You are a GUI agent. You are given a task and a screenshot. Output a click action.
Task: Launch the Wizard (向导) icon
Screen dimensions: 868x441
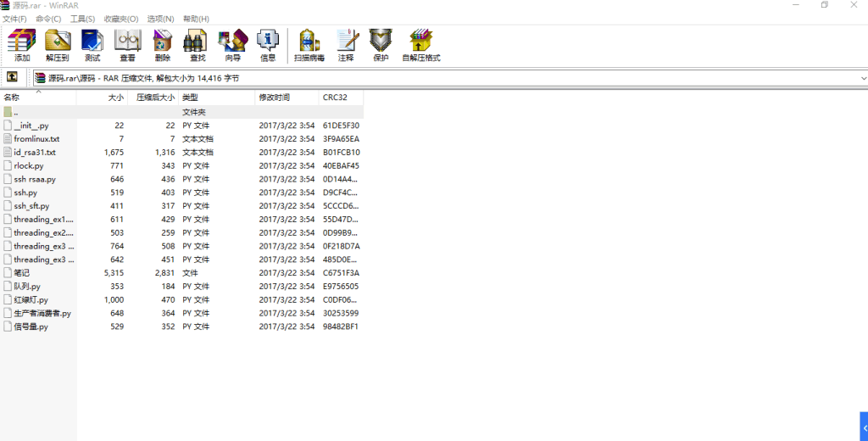point(232,45)
